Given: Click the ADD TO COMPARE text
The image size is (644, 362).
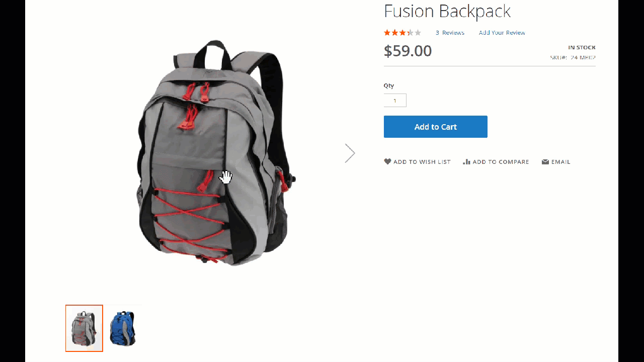Looking at the screenshot, I should (501, 162).
